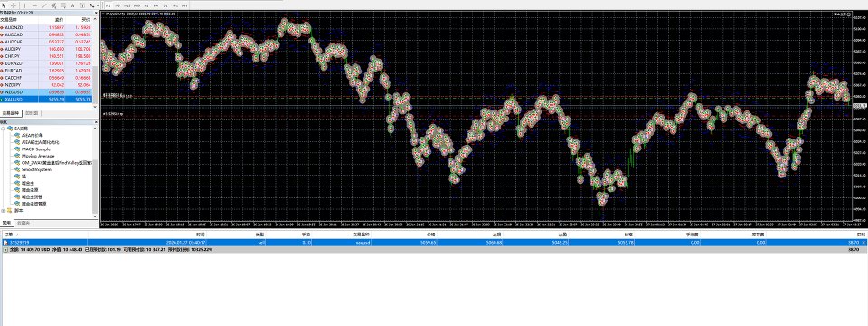Click the scripts folder icon
Image resolution: width=868 pixels, height=326 pixels.
[x=9, y=211]
